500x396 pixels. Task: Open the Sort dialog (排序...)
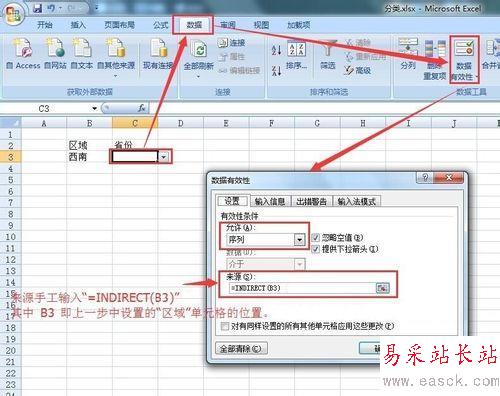point(296,56)
